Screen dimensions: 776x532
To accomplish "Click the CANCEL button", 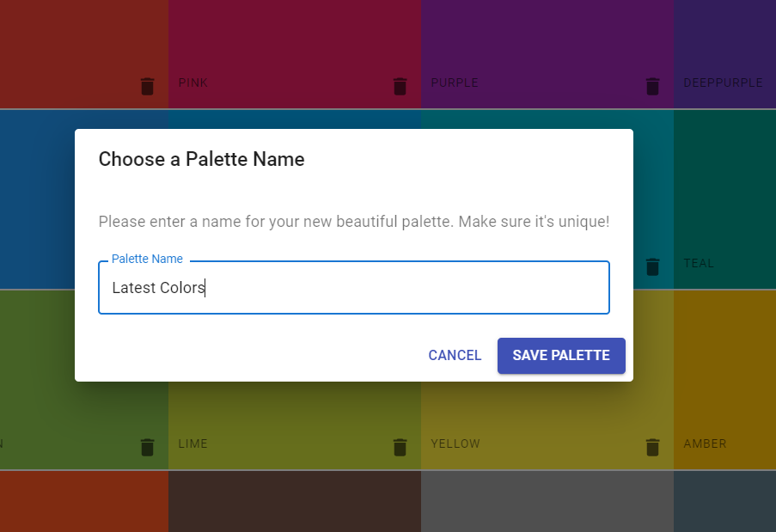I will point(455,355).
